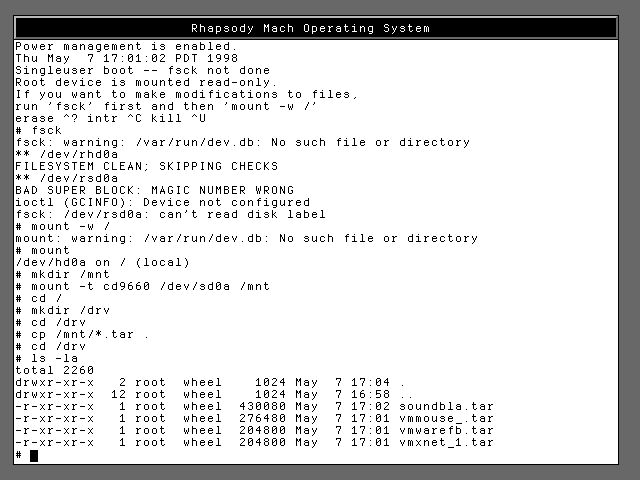The image size is (640, 480).
Task: Click "fsck: /dev/rsd0a: can't read disk label"
Action: (x=170, y=214)
